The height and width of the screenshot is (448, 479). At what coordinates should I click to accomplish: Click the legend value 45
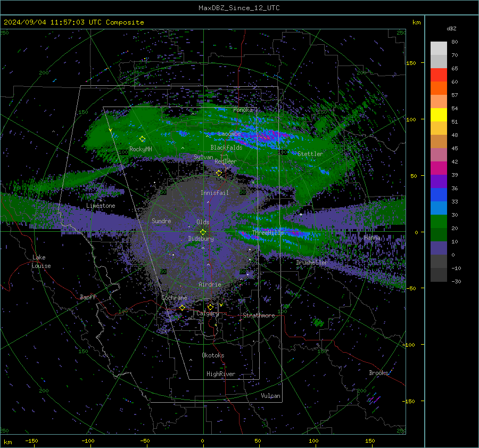pyautogui.click(x=455, y=148)
